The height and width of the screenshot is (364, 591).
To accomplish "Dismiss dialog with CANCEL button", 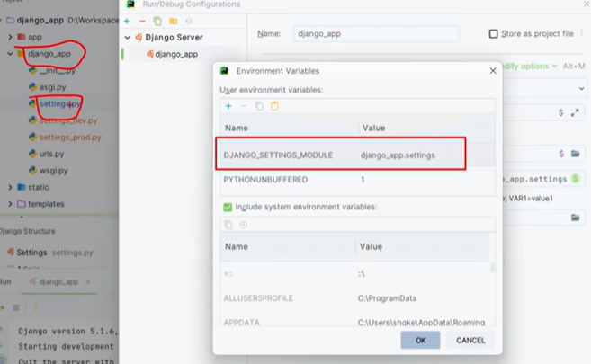I will click(x=470, y=341).
